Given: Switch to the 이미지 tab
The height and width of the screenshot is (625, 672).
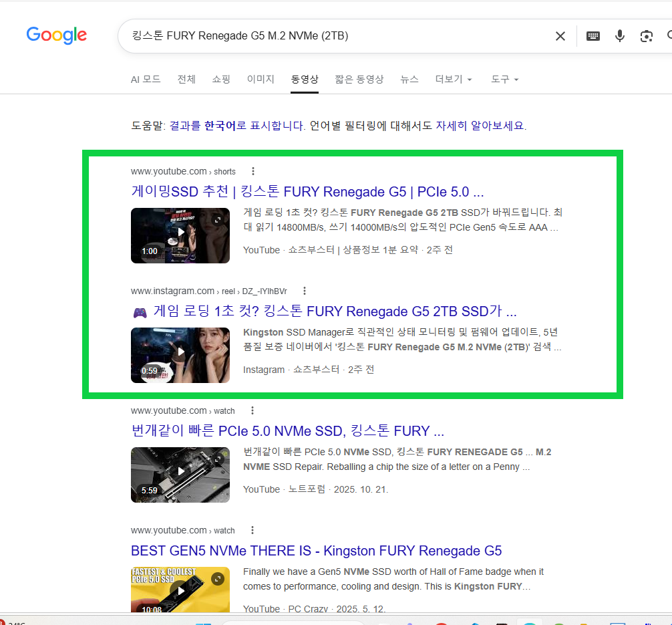Looking at the screenshot, I should (261, 80).
